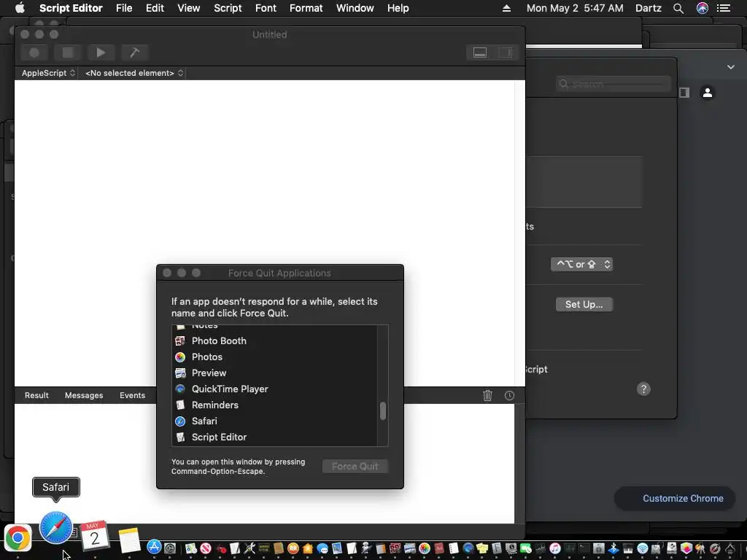Expand the chevron in the Chrome window

[x=730, y=67]
